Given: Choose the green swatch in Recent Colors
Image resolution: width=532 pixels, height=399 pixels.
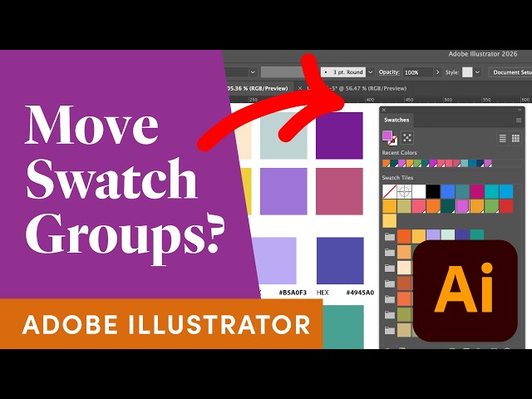Looking at the screenshot, I should click(x=417, y=164).
